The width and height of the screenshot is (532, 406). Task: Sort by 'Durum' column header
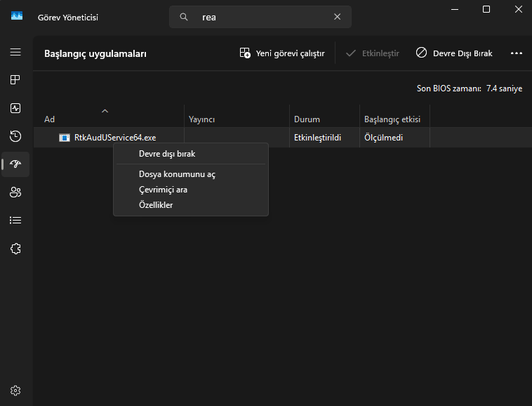point(324,116)
